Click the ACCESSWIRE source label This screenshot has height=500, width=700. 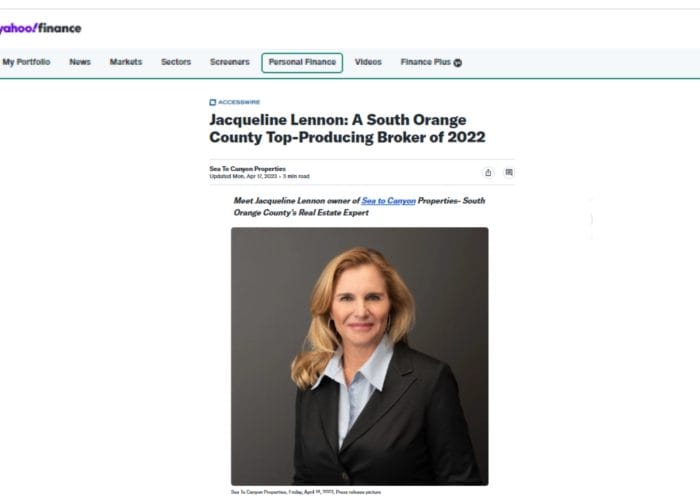pos(239,102)
